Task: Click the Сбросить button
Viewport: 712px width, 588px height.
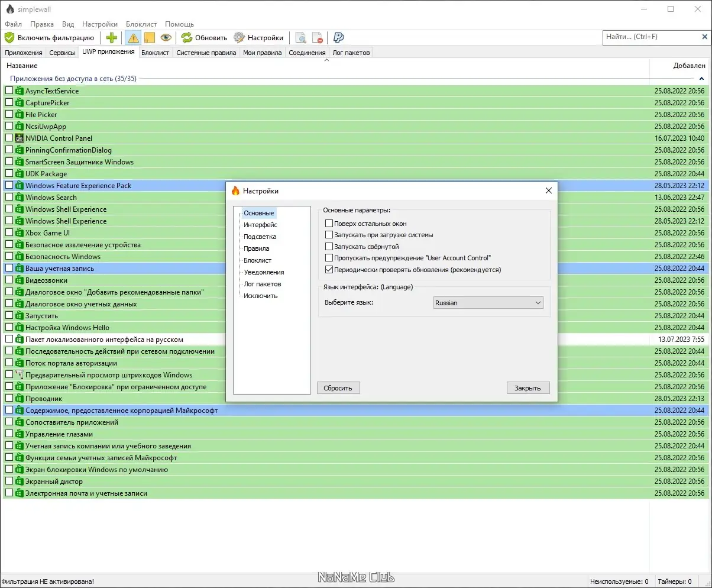Action: coord(338,388)
